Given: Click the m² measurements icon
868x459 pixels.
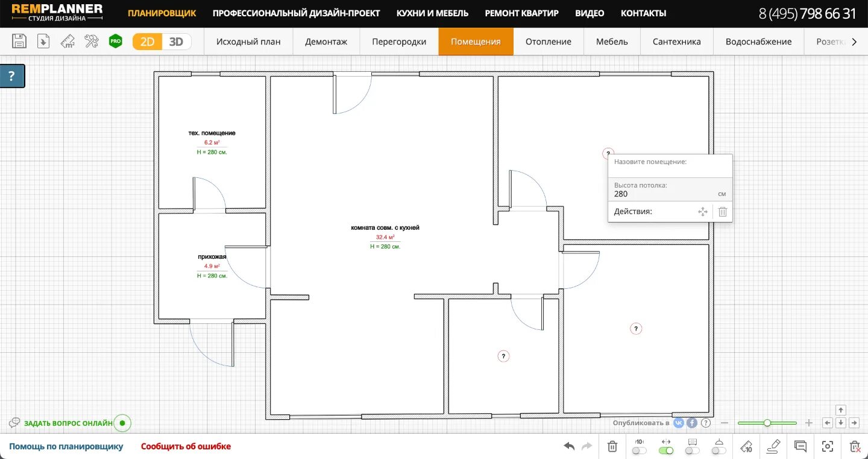Looking at the screenshot, I should coord(68,41).
